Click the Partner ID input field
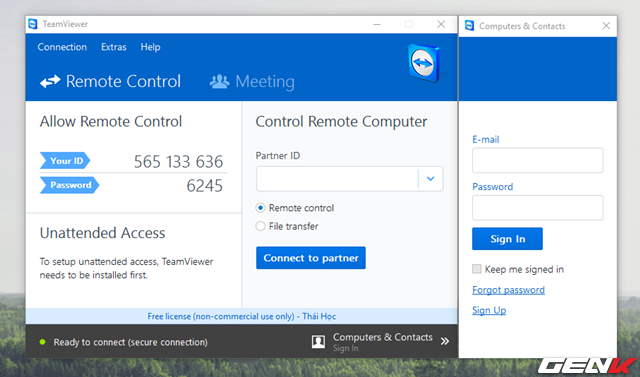The width and height of the screenshot is (640, 377). tap(337, 179)
